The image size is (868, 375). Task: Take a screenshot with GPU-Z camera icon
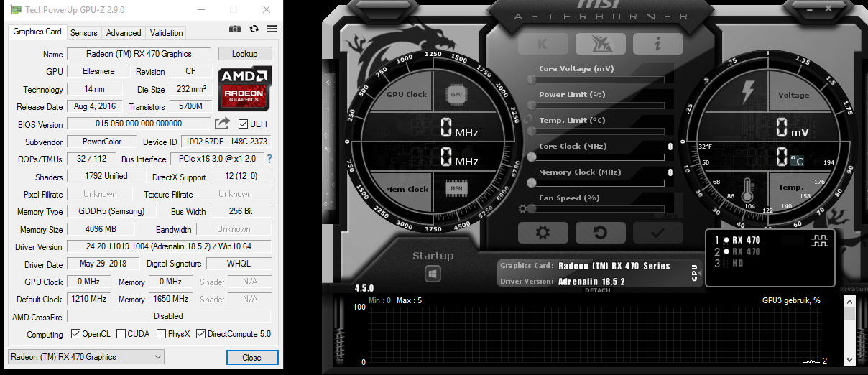pyautogui.click(x=235, y=29)
